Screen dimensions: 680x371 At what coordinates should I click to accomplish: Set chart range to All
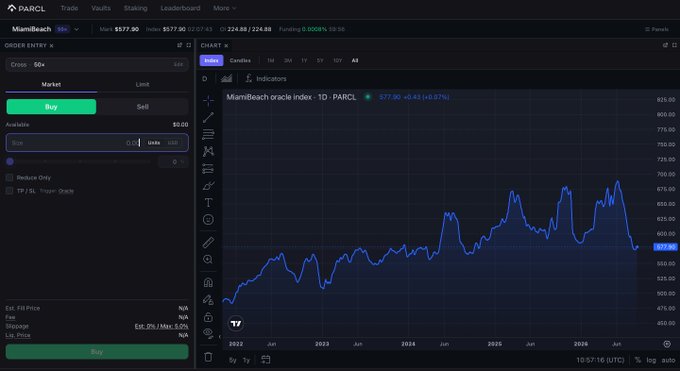(x=355, y=60)
